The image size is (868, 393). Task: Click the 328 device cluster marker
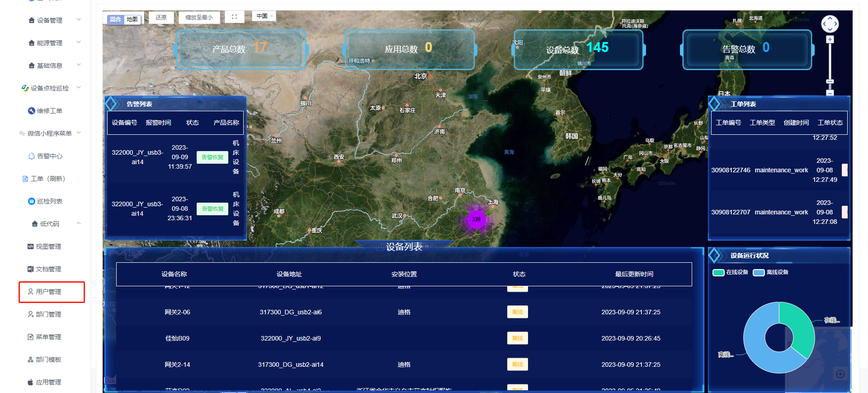click(x=476, y=219)
